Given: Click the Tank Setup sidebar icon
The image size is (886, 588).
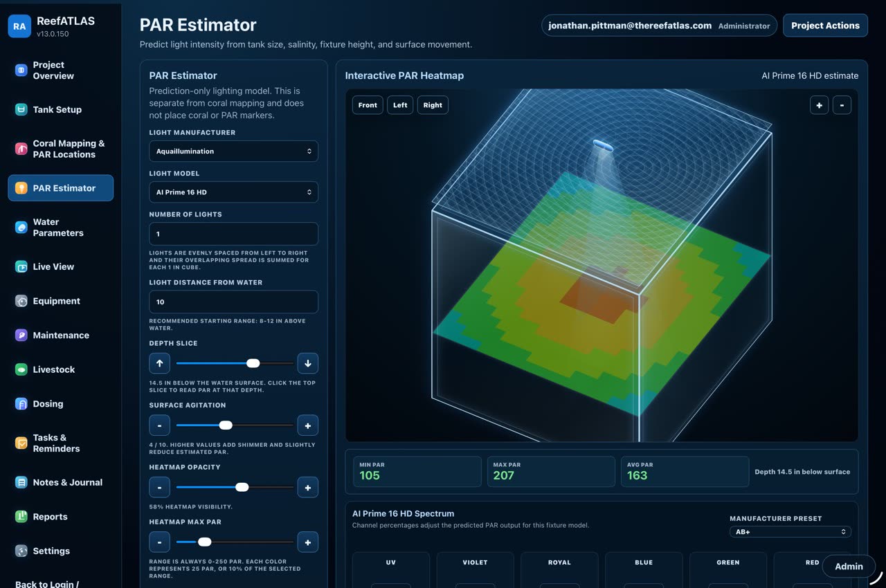Looking at the screenshot, I should 21,109.
